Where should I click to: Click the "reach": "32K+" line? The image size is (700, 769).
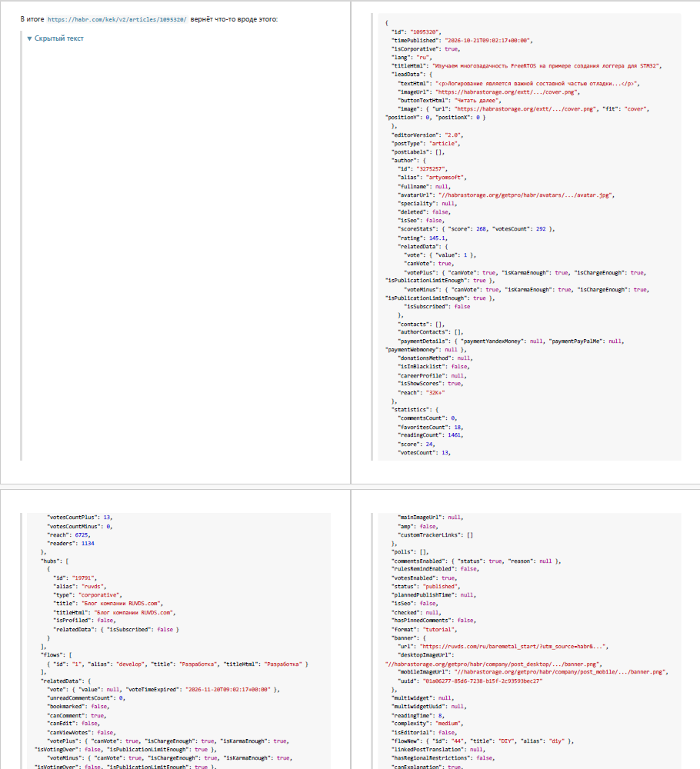(421, 393)
